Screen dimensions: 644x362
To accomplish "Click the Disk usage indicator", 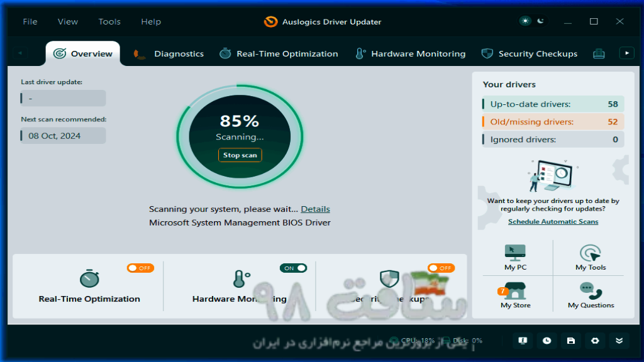I will coord(463,341).
